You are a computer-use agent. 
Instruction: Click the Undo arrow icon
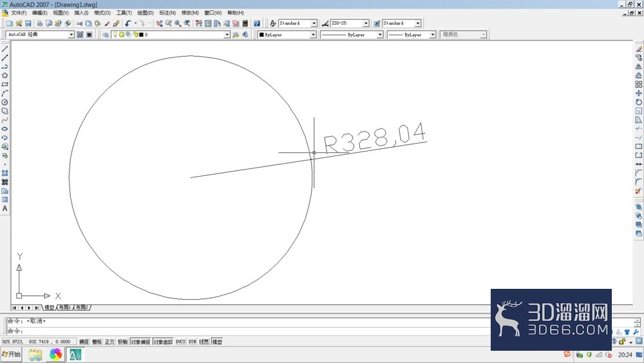click(x=128, y=23)
